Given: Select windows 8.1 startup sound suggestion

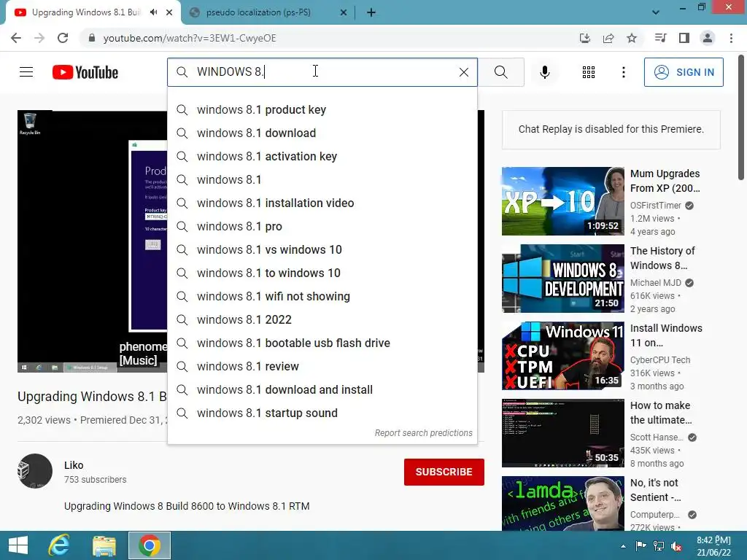Looking at the screenshot, I should 322,413.
